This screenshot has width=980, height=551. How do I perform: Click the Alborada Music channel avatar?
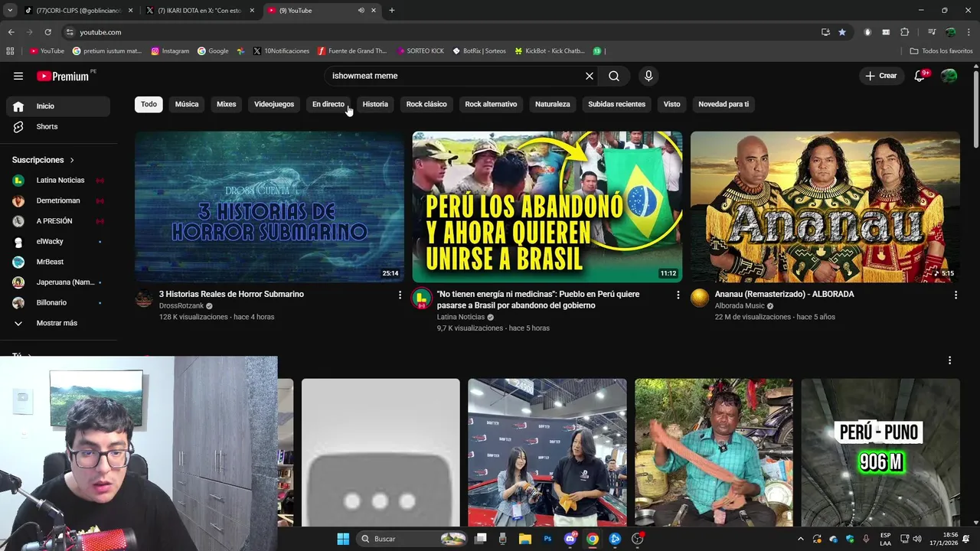(x=700, y=298)
